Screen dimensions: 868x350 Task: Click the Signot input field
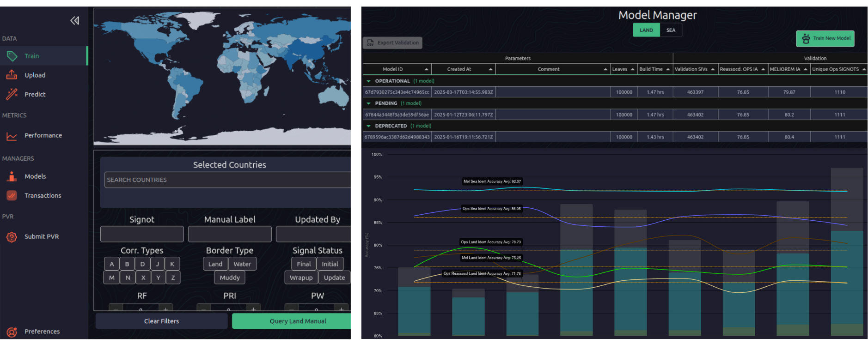(142, 234)
